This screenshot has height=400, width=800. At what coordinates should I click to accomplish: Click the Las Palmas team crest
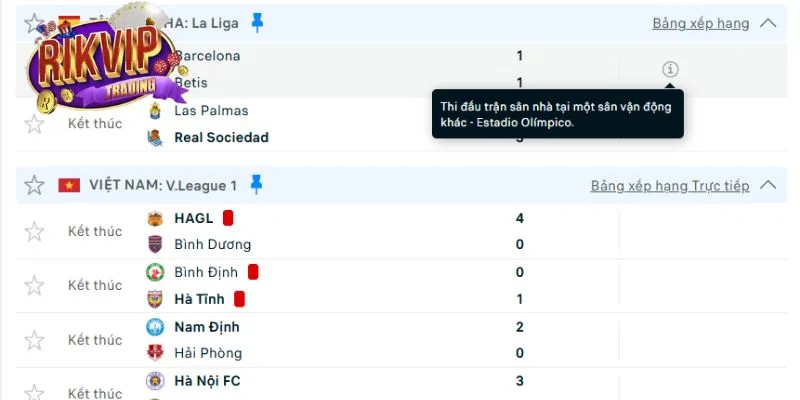coord(155,110)
